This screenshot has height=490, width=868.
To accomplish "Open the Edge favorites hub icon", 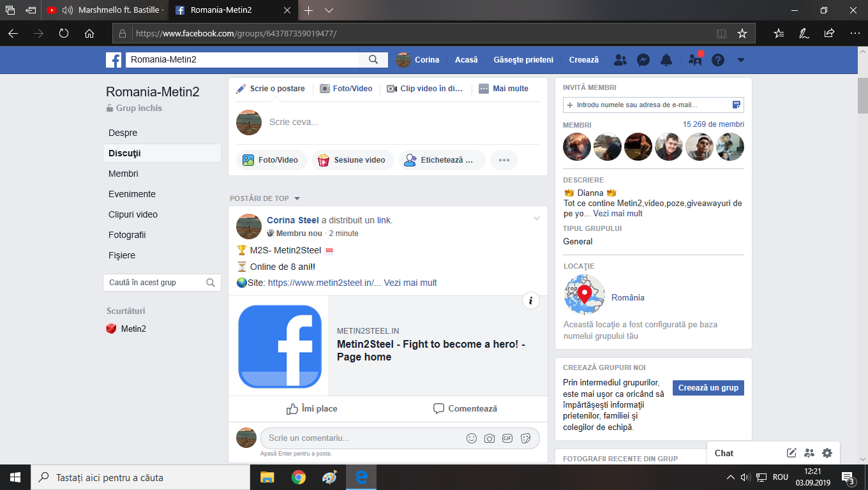I will [779, 33].
